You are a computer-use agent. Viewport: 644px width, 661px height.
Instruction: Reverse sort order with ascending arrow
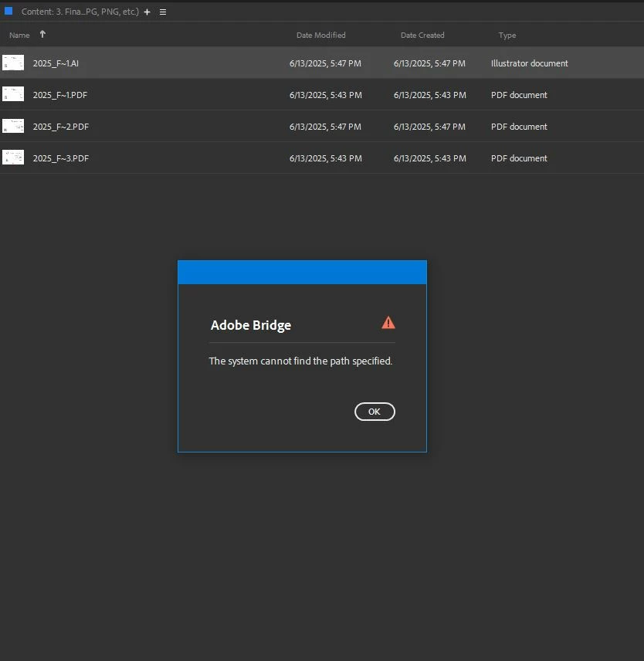point(42,34)
